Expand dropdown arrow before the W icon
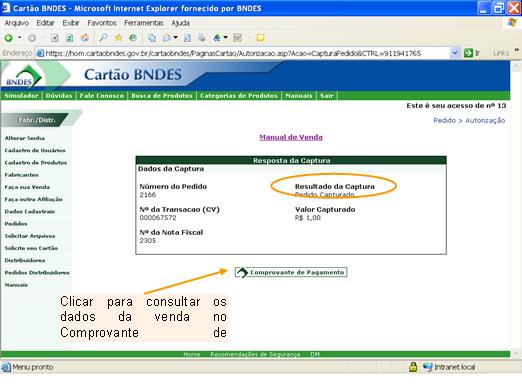The image size is (522, 391). pos(225,38)
